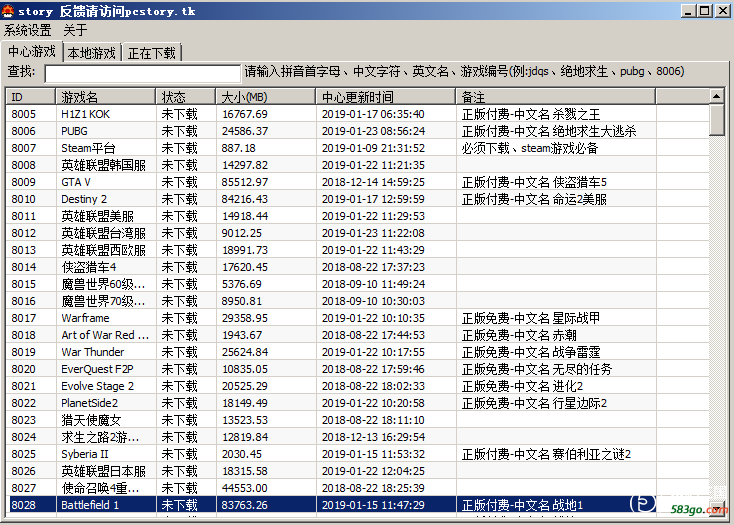Click 未下载 status in 8014 row
Screen dimensions: 734x525
point(179,267)
